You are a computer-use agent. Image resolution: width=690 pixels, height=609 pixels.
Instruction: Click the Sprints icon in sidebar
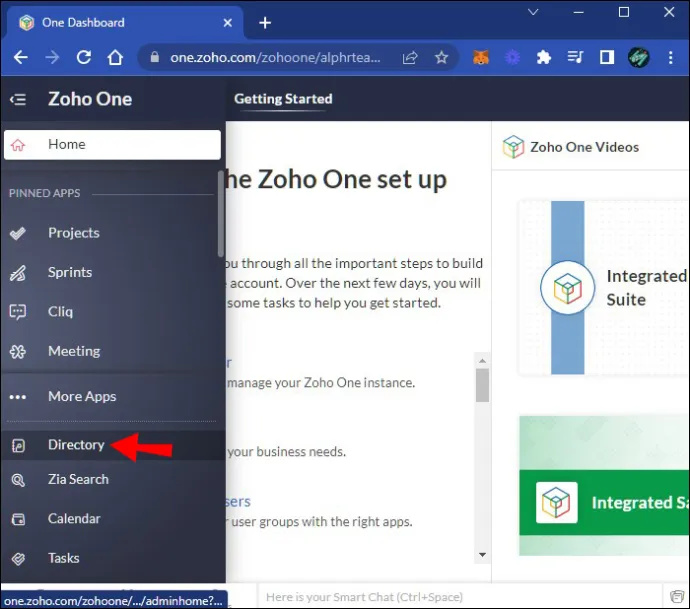[18, 273]
